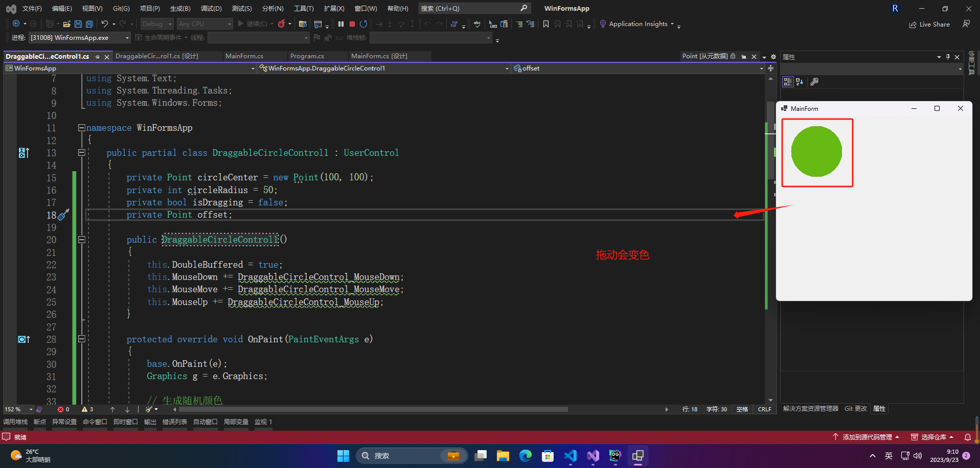Open the 152 % zoom level dropdown
Screen dimensions: 980x468
18,409
